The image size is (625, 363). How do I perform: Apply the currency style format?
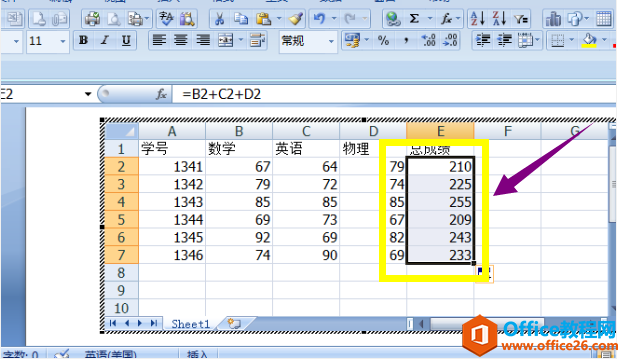(x=352, y=40)
